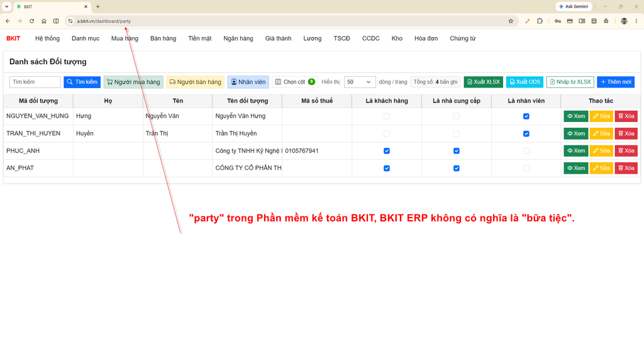This screenshot has height=346, width=644.
Task: Filter by Người mua hàng
Action: click(x=133, y=82)
